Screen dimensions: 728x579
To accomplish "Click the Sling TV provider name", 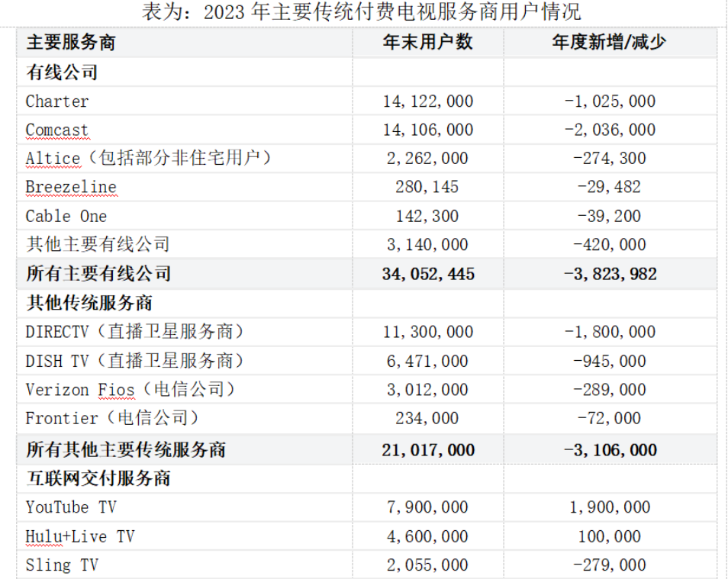I will pos(62,565).
